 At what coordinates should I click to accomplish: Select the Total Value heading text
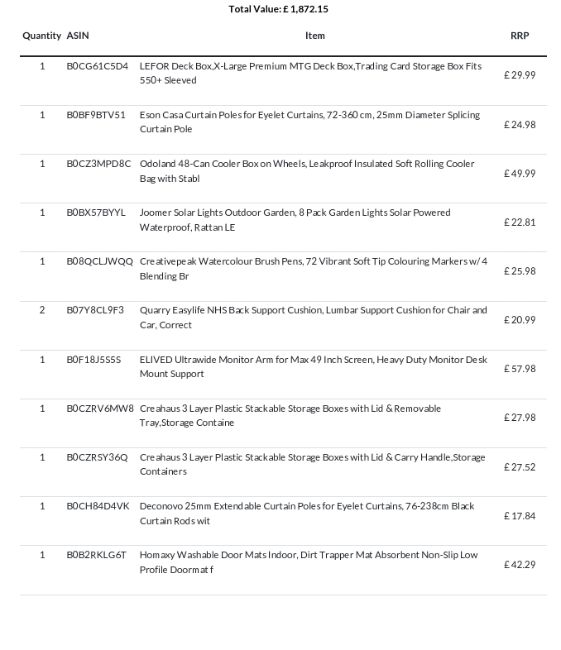[x=278, y=9]
